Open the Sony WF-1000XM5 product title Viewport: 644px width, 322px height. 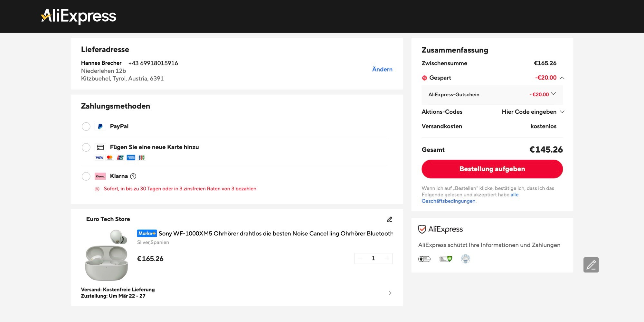pyautogui.click(x=276, y=233)
